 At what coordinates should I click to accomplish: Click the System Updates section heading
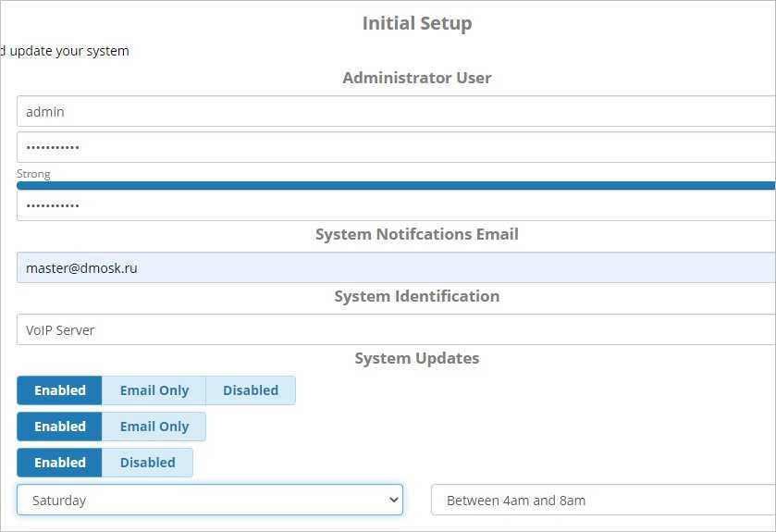(x=416, y=358)
